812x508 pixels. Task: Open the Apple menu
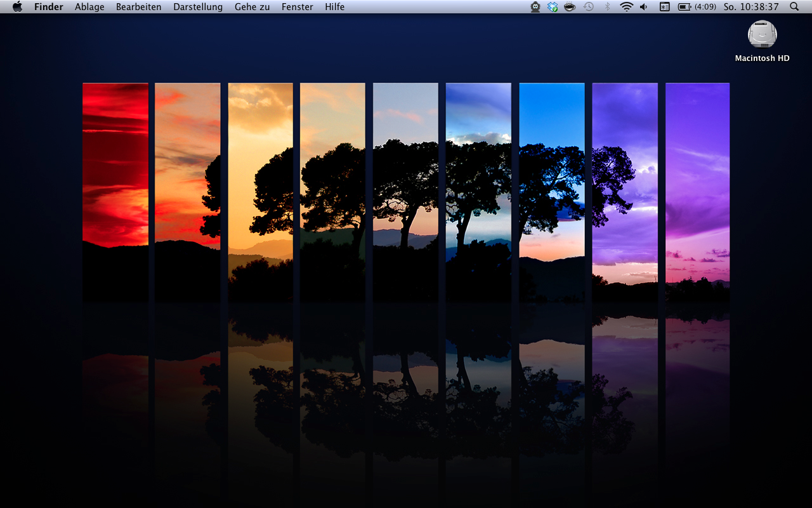pos(17,7)
